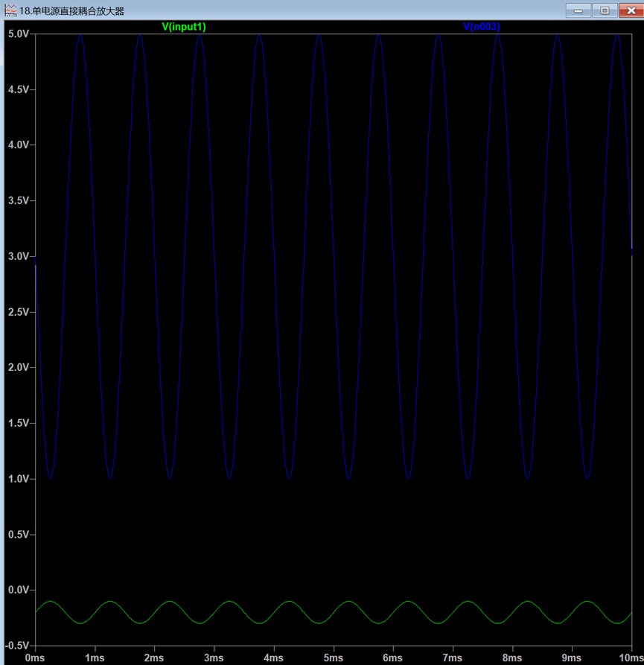The width and height of the screenshot is (644, 665).
Task: Click the 2.5V y-axis label
Action: pos(19,312)
